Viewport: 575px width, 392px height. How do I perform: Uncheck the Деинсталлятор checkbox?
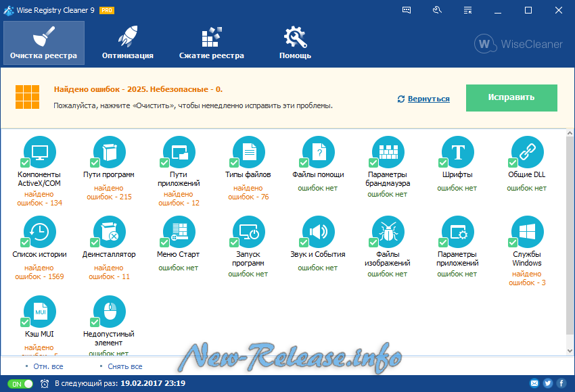(x=95, y=243)
